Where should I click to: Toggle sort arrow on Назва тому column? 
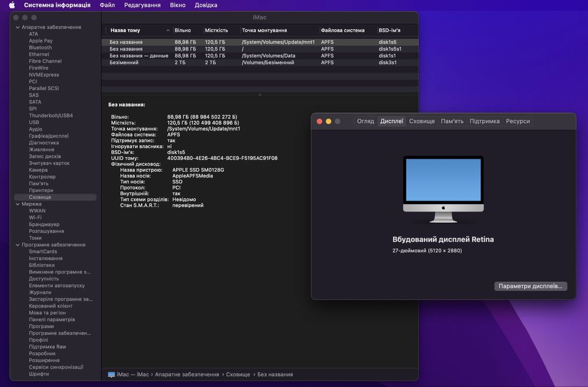pyautogui.click(x=168, y=31)
